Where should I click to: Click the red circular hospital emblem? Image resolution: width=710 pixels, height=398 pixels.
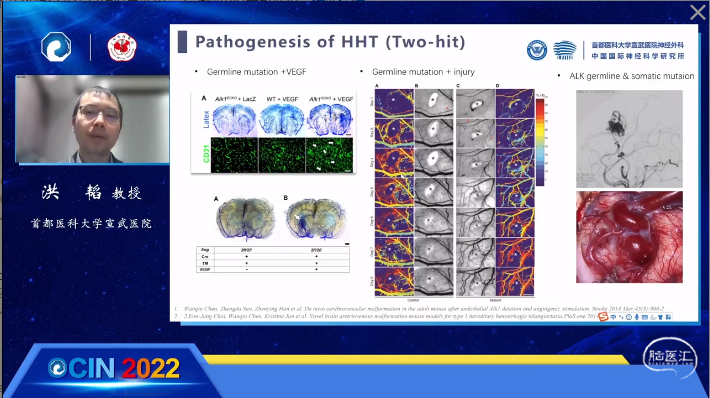click(122, 47)
